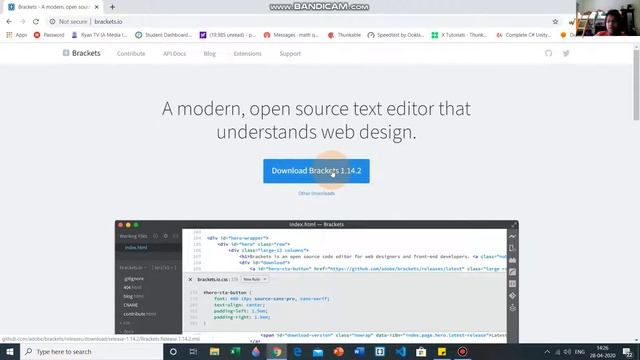The height and width of the screenshot is (360, 640).
Task: Show hidden system tray icons
Action: pyautogui.click(x=547, y=351)
